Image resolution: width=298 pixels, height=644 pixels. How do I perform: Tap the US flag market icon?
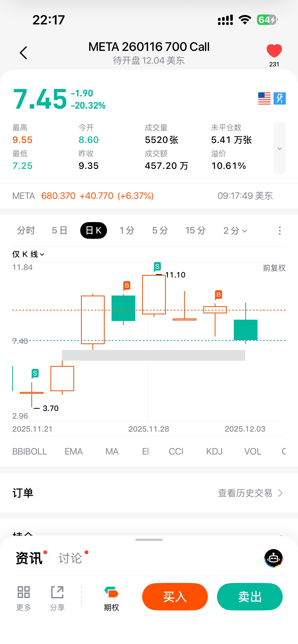tap(264, 98)
